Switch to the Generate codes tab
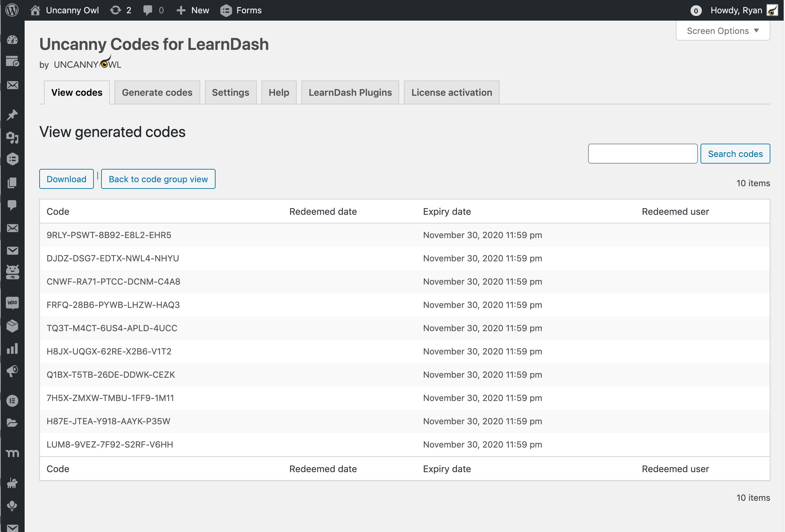 pos(157,92)
